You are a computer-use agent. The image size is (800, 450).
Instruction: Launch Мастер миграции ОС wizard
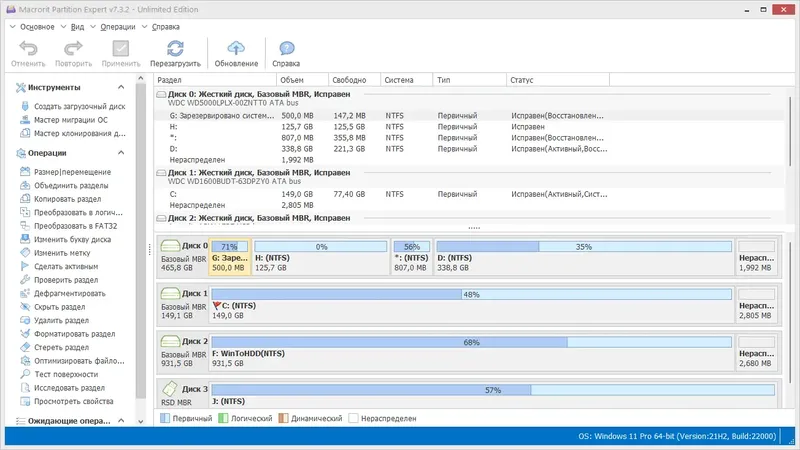68,119
